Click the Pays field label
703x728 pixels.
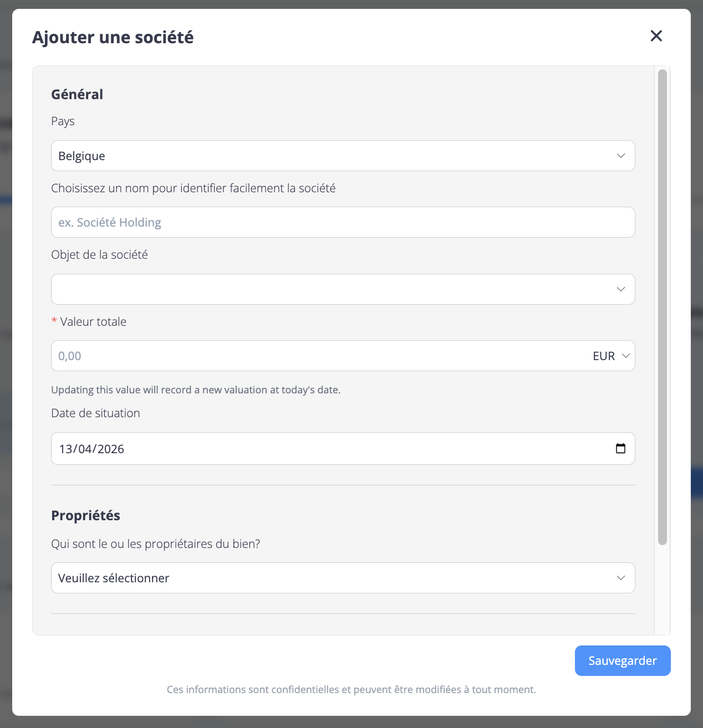pyautogui.click(x=63, y=121)
